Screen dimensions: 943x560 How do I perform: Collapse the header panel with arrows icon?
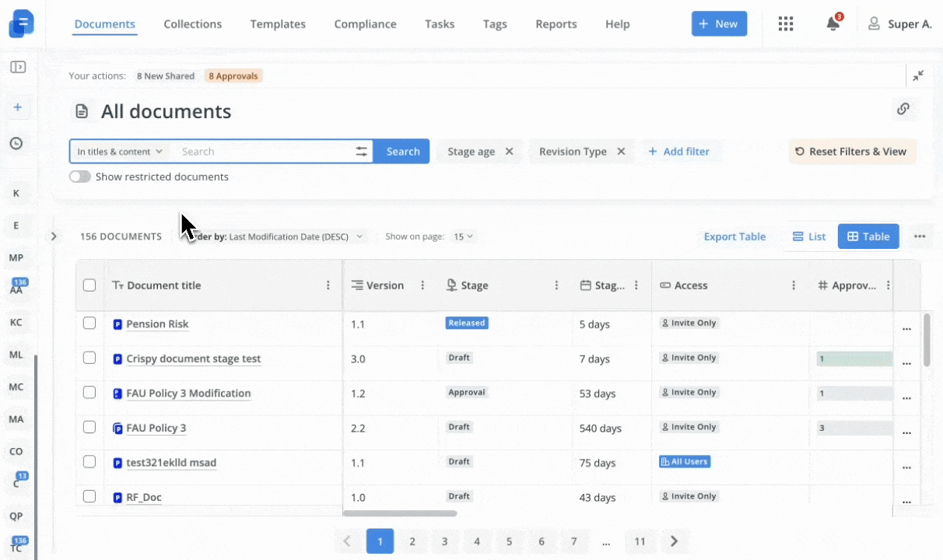pos(918,75)
